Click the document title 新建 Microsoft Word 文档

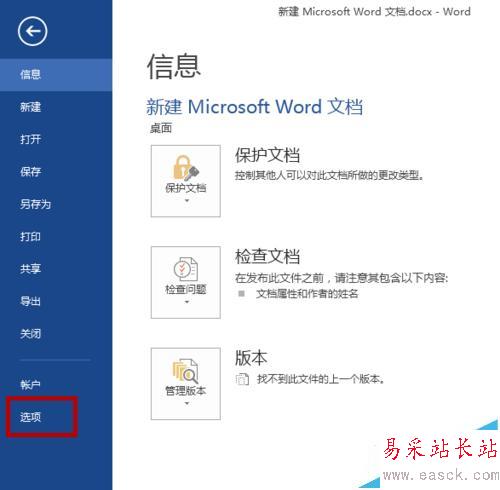point(255,107)
